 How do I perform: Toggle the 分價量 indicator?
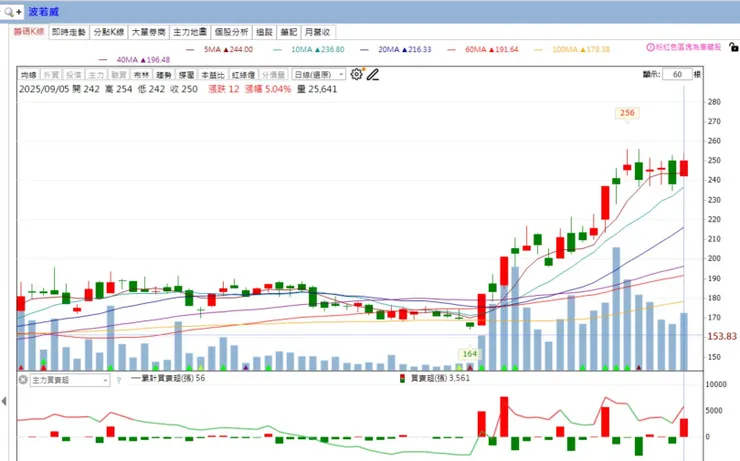(273, 75)
